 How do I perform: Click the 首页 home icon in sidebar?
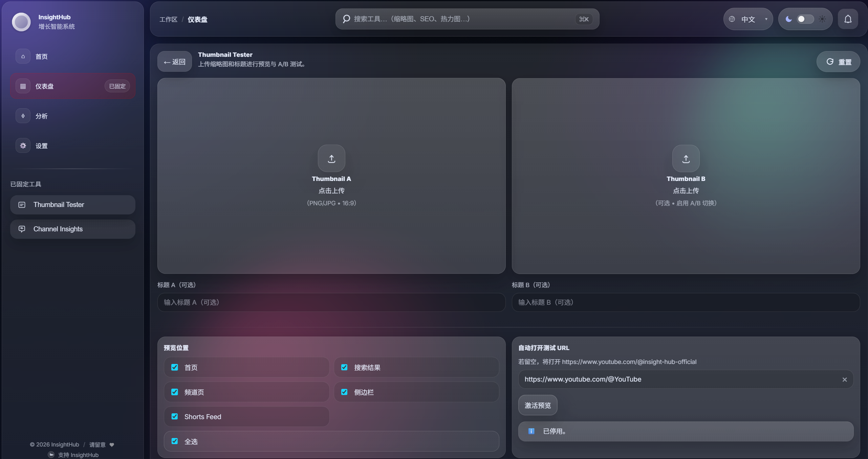[x=23, y=56]
